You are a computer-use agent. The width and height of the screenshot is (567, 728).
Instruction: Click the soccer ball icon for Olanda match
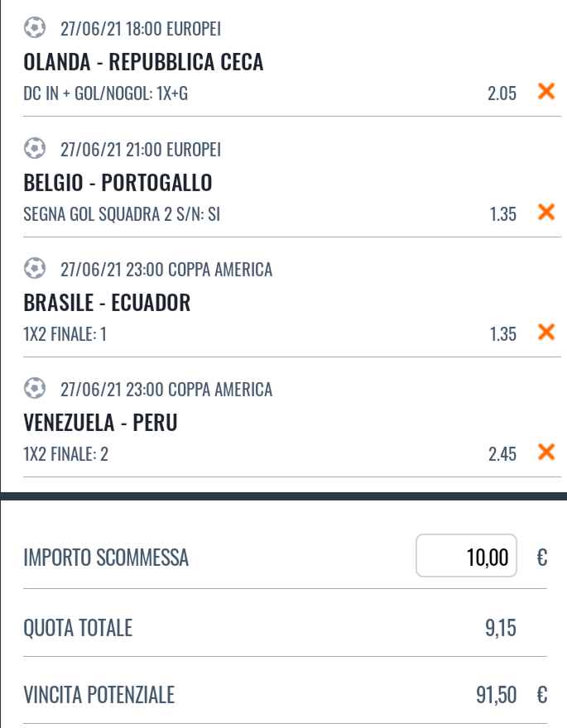pyautogui.click(x=35, y=27)
